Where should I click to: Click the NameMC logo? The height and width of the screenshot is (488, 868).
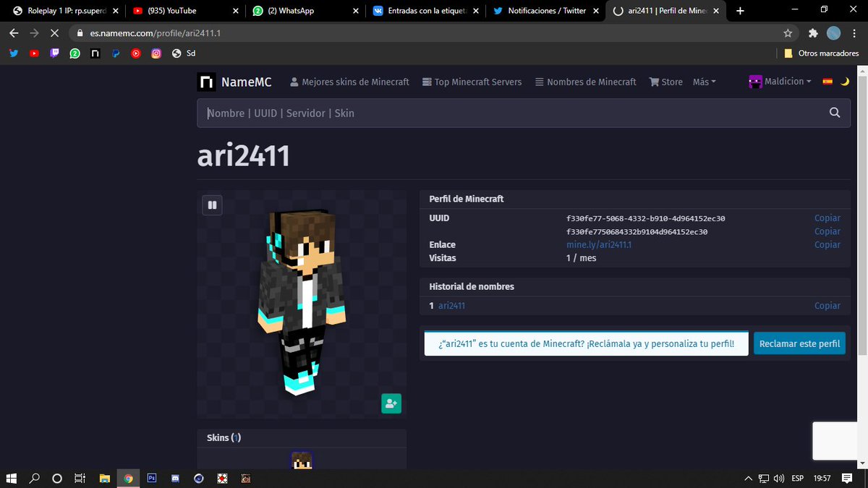coord(234,82)
